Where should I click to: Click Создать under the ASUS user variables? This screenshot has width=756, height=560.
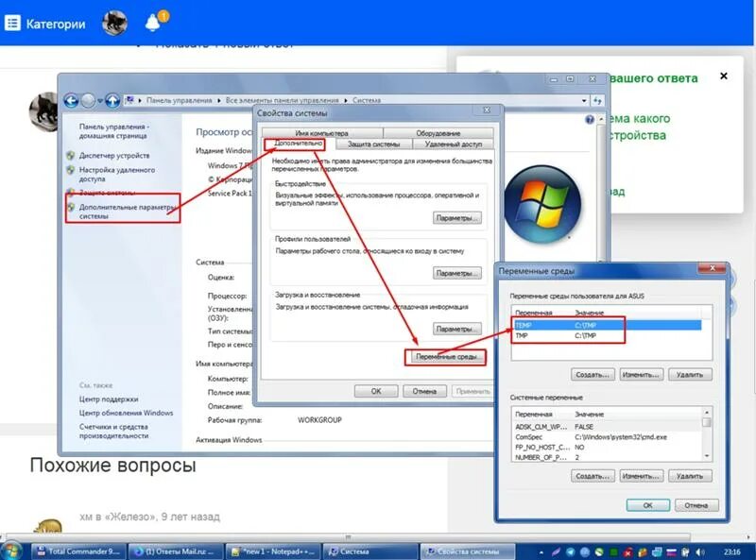click(593, 375)
